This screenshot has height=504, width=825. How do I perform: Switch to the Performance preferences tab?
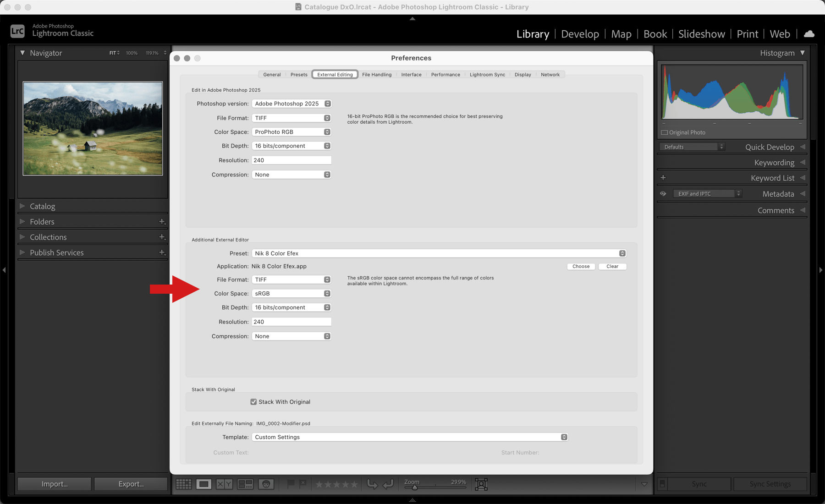(x=445, y=75)
